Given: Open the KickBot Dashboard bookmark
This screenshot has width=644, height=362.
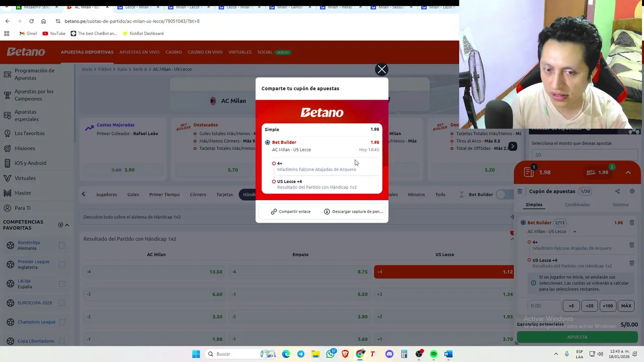Looking at the screenshot, I should (143, 34).
